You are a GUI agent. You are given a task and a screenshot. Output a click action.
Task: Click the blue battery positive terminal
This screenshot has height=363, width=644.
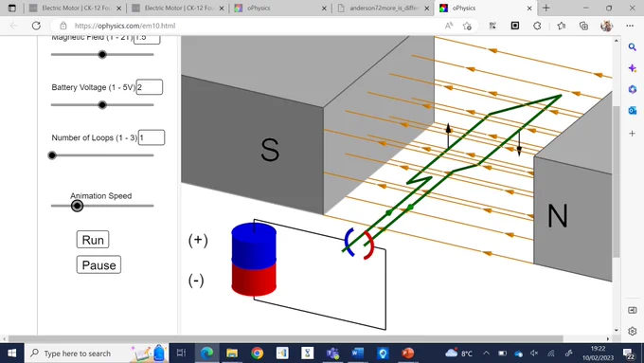pyautogui.click(x=254, y=245)
